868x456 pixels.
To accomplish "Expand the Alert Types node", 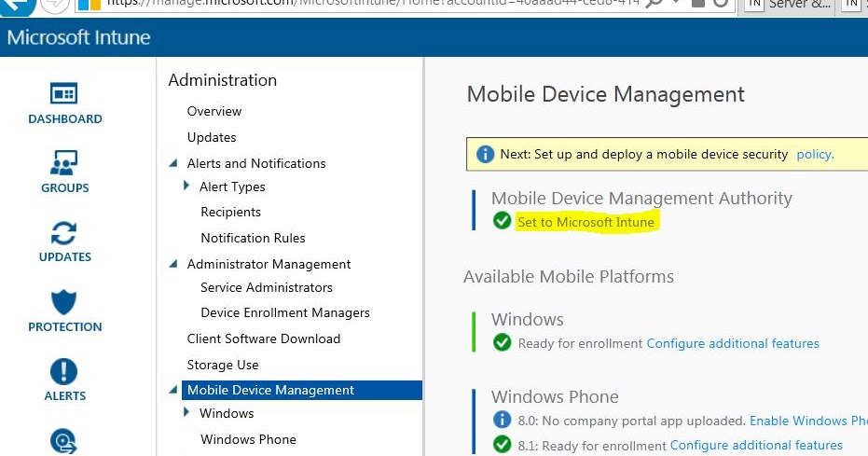I will [x=186, y=186].
